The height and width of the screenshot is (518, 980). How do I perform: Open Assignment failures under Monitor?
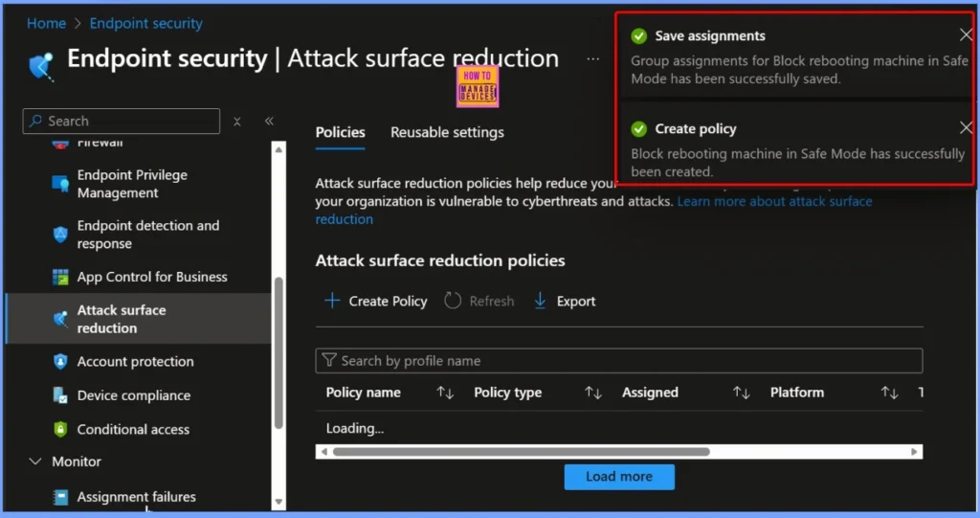coord(136,497)
